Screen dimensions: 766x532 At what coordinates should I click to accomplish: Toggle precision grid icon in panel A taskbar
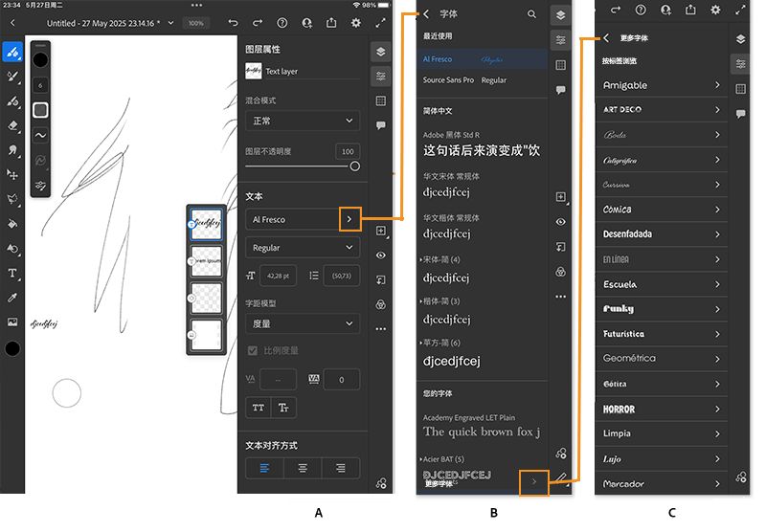coord(381,101)
